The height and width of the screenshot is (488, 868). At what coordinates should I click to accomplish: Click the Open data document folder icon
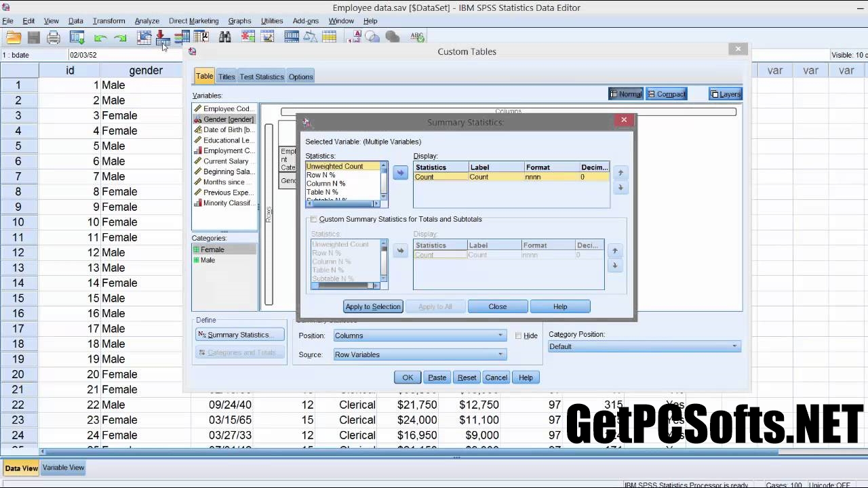click(14, 38)
